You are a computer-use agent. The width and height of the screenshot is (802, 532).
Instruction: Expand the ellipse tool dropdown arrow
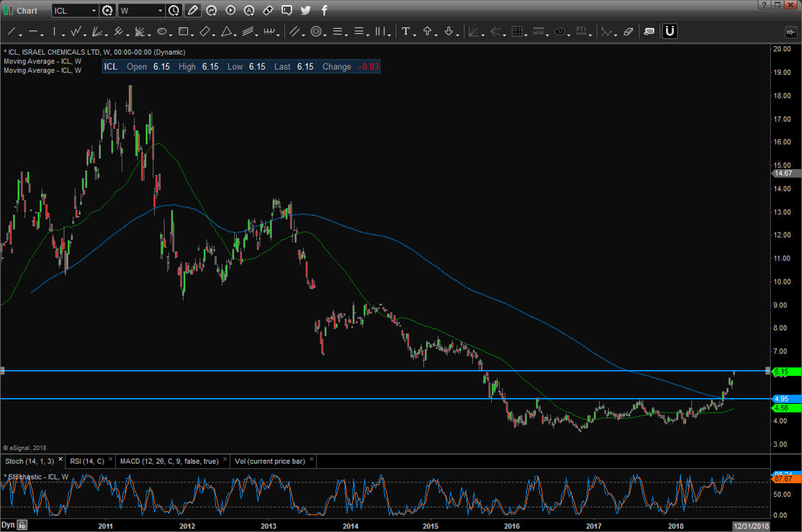coord(171,35)
